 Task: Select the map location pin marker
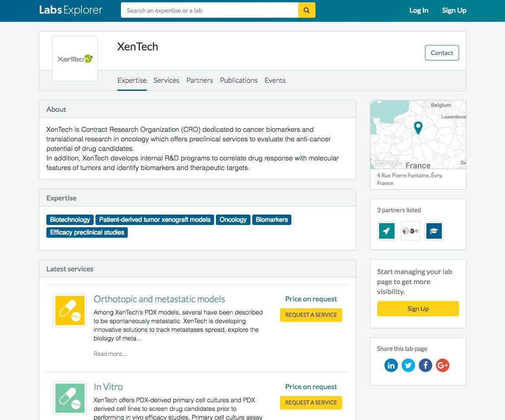pyautogui.click(x=418, y=128)
